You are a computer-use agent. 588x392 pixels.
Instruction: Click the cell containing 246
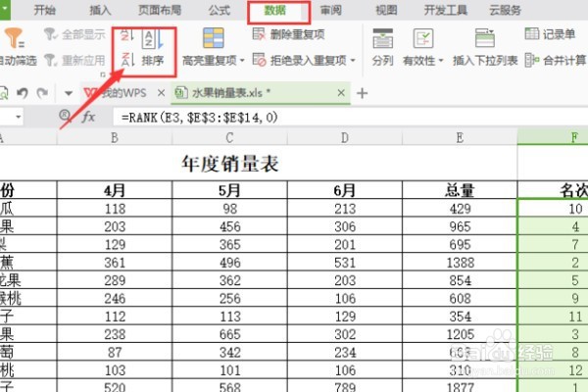[x=115, y=298]
